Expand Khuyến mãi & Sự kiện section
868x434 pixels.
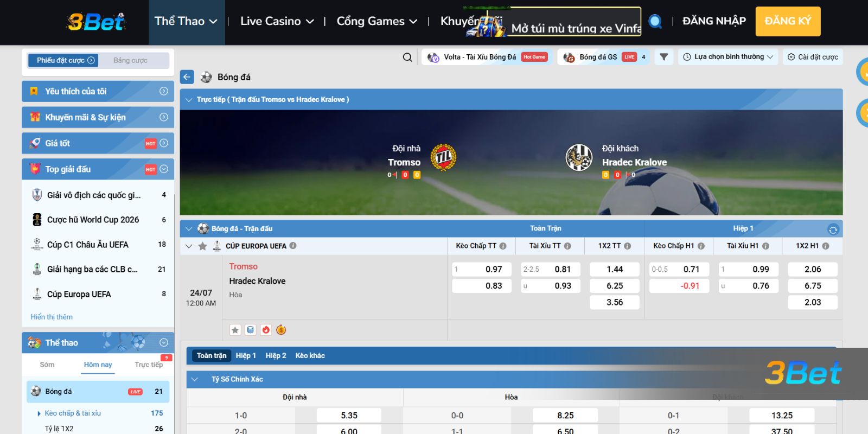tap(98, 117)
